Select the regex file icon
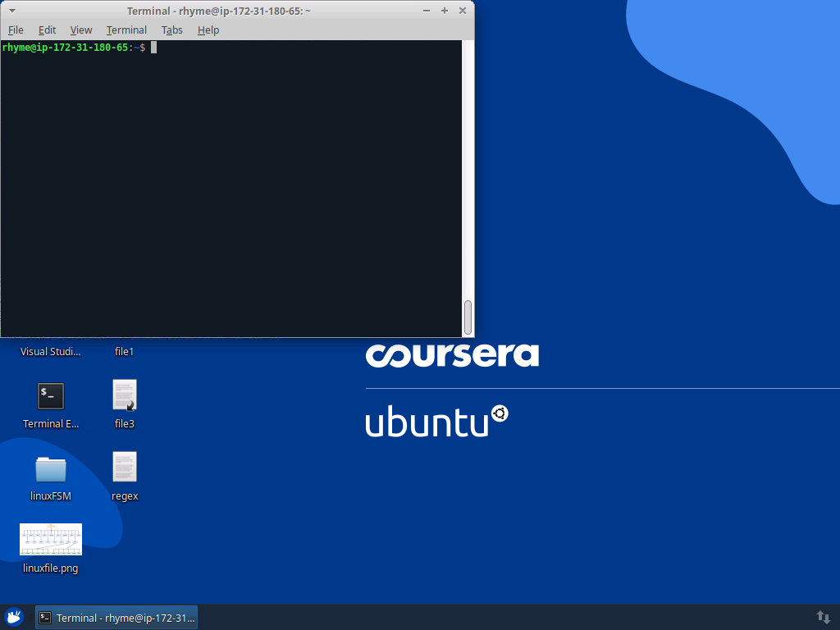Viewport: 840px width, 630px height. [x=125, y=467]
